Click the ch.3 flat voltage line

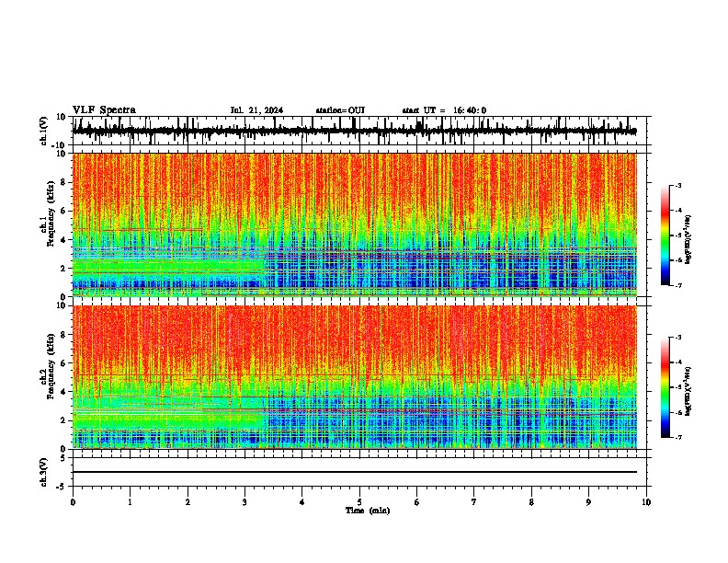[354, 472]
